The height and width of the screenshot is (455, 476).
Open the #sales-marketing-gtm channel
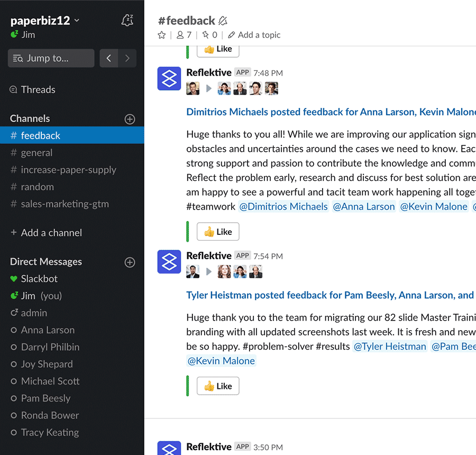tap(72, 204)
